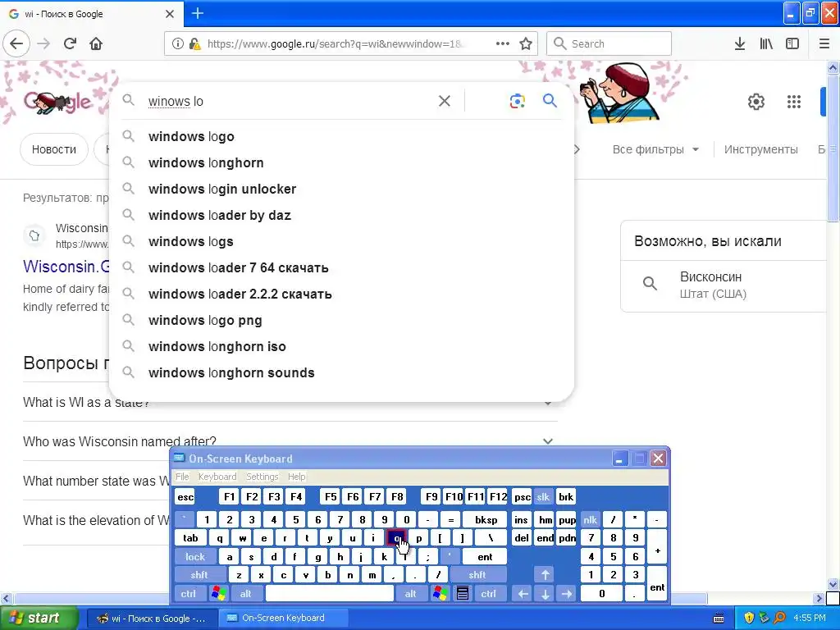Open a new browser tab

click(x=198, y=13)
